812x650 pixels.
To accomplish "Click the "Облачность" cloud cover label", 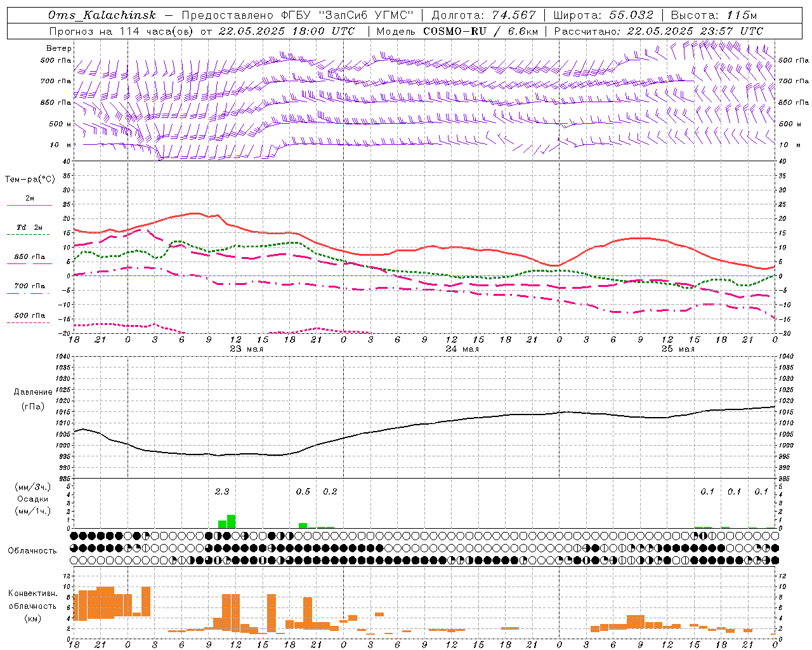I will (x=32, y=550).
